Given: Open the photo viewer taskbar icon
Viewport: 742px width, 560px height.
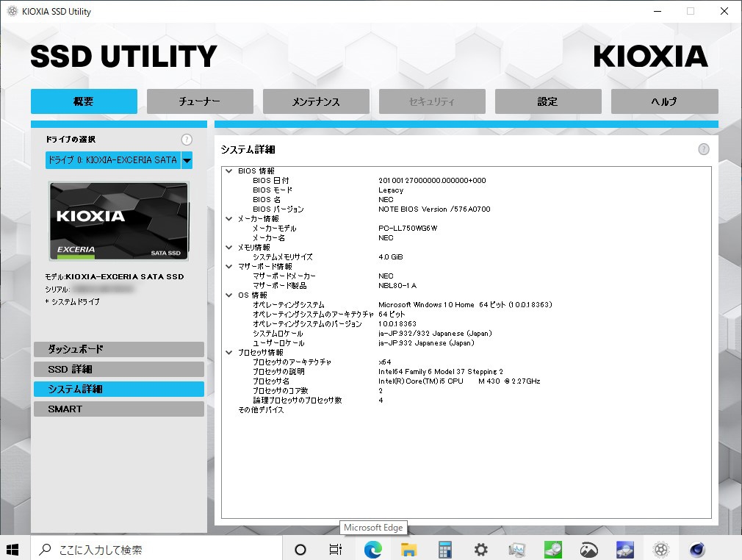Looking at the screenshot, I should click(589, 550).
